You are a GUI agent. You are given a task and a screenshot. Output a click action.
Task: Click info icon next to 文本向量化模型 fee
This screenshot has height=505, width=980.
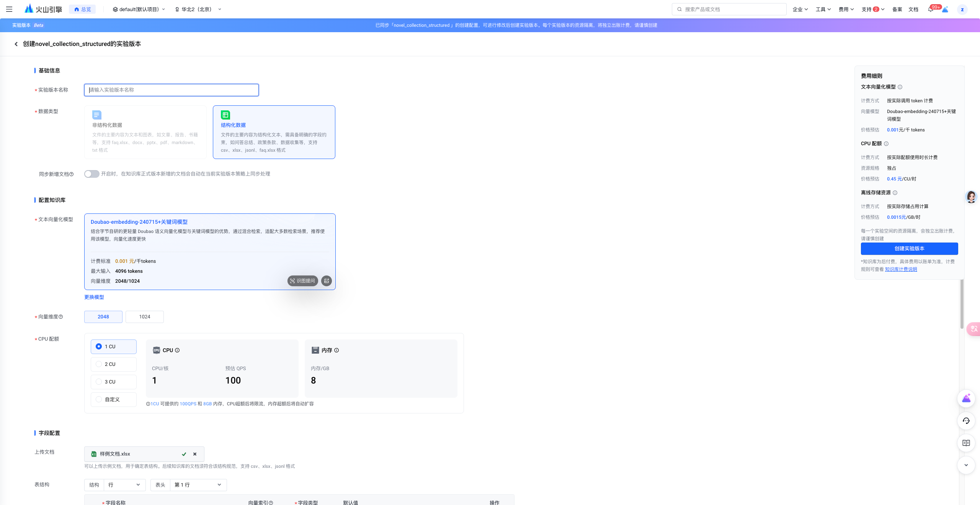pos(900,87)
